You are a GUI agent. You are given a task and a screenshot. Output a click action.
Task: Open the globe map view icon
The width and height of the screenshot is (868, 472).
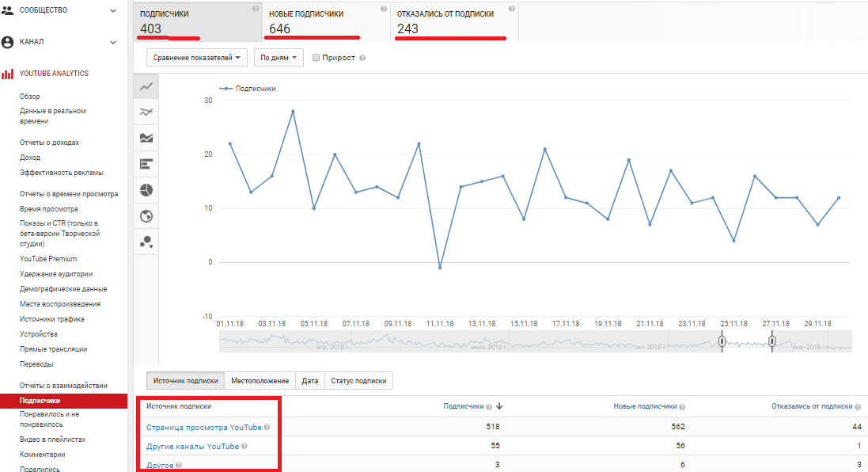146,216
